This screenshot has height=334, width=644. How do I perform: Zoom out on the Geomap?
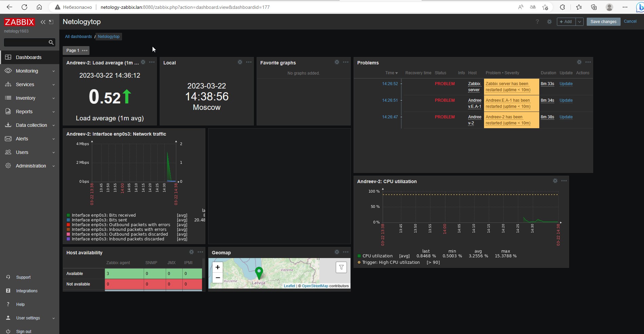coord(218,278)
